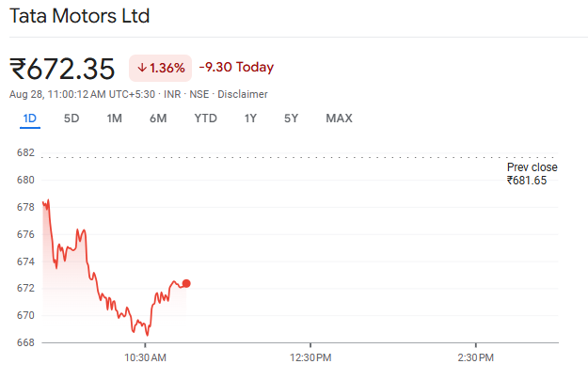588x380 pixels.
Task: Click the Tata Motors Ltd title
Action: pyautogui.click(x=79, y=17)
